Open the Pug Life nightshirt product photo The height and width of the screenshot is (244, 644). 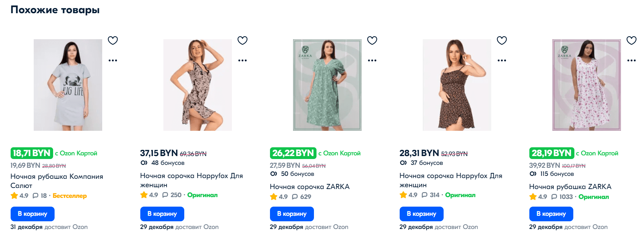[x=68, y=85]
